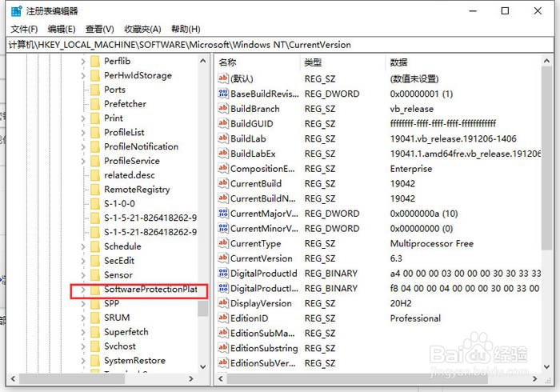The height and width of the screenshot is (392, 560).
Task: Expand the Schedule tree node
Action: pyautogui.click(x=83, y=246)
